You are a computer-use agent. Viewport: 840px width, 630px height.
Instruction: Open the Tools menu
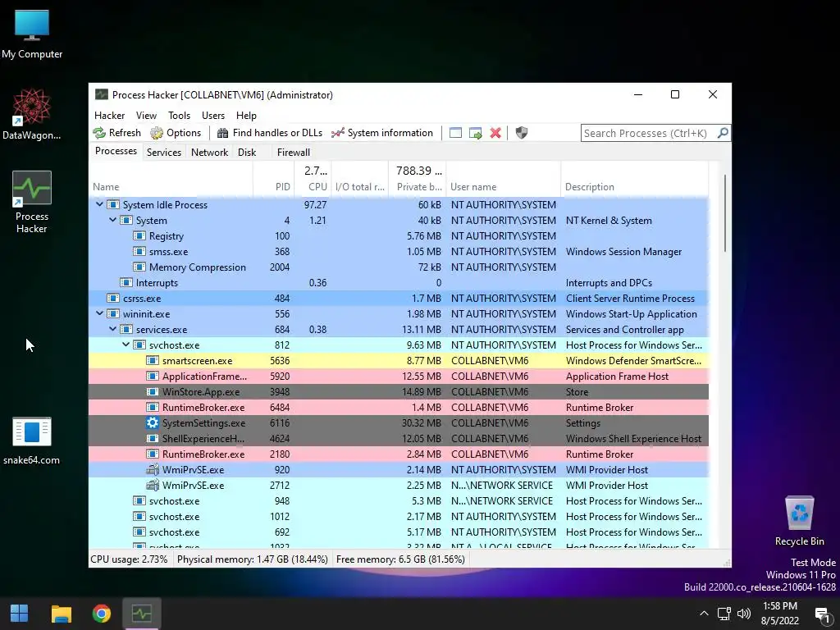179,115
